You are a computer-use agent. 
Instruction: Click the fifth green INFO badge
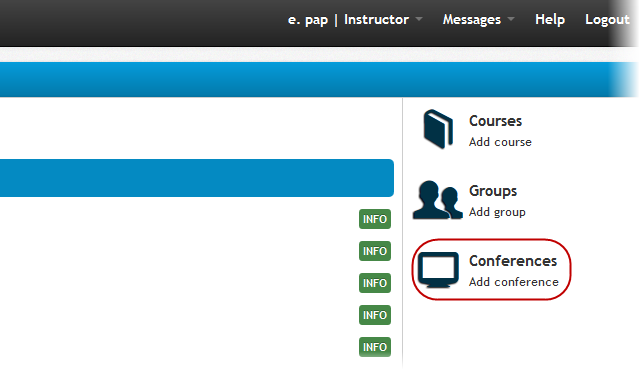click(x=375, y=347)
